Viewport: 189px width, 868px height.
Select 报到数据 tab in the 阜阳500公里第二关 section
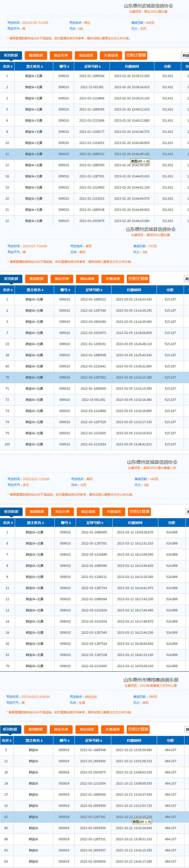pyautogui.click(x=11, y=512)
